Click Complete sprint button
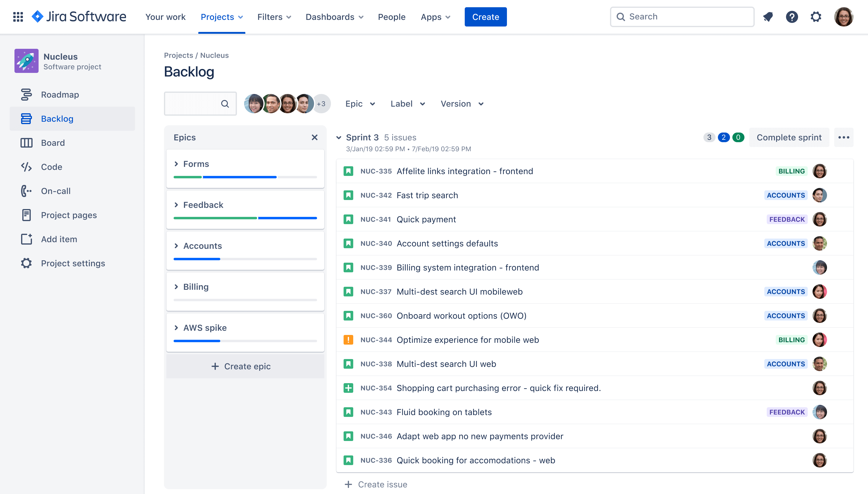The width and height of the screenshot is (868, 494). (789, 138)
